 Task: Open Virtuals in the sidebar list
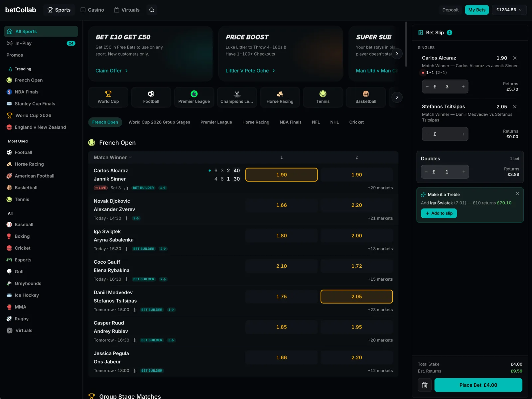pyautogui.click(x=41, y=331)
